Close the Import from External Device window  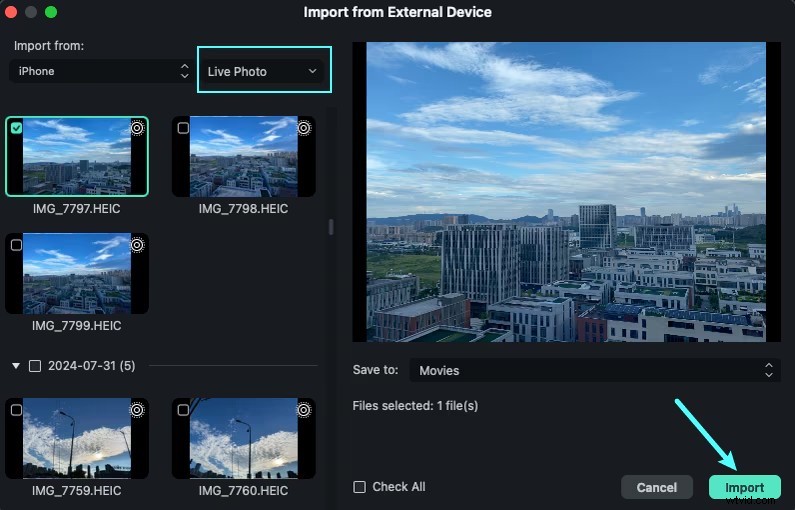11,12
